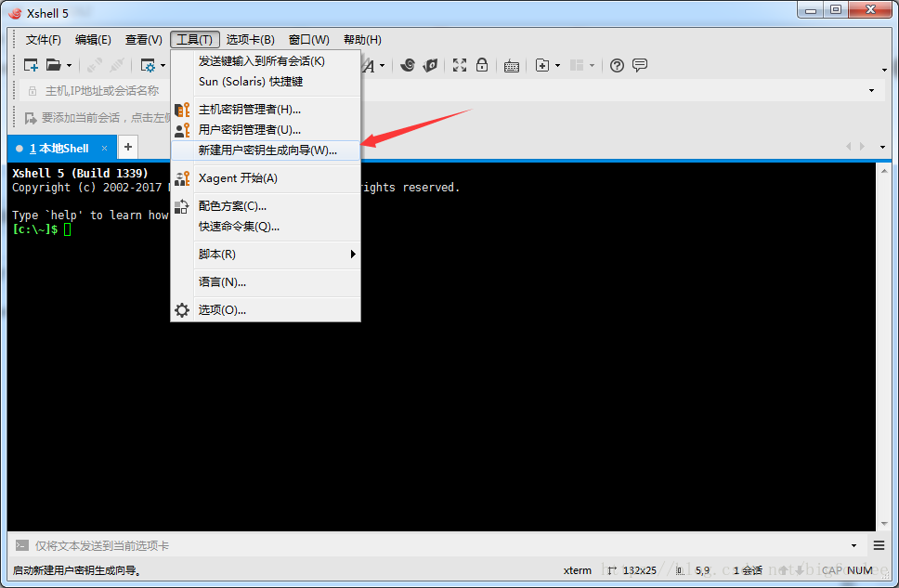
Task: Launch Xftp from the swirl toolbar icon
Action: 408,65
